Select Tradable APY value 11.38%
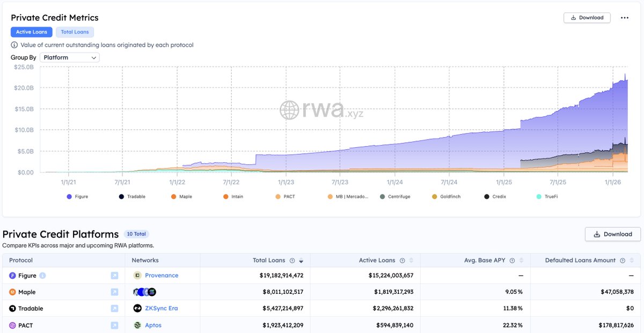 click(x=513, y=309)
